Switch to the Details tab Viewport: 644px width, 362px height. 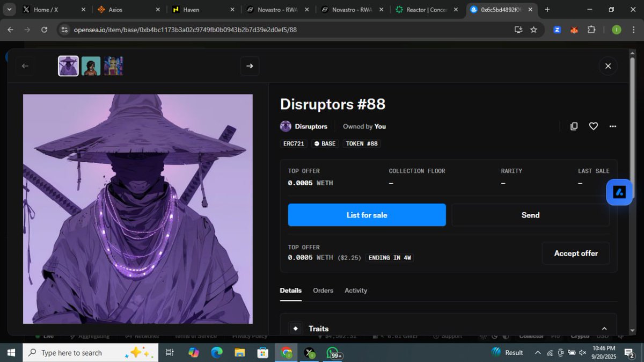click(290, 291)
